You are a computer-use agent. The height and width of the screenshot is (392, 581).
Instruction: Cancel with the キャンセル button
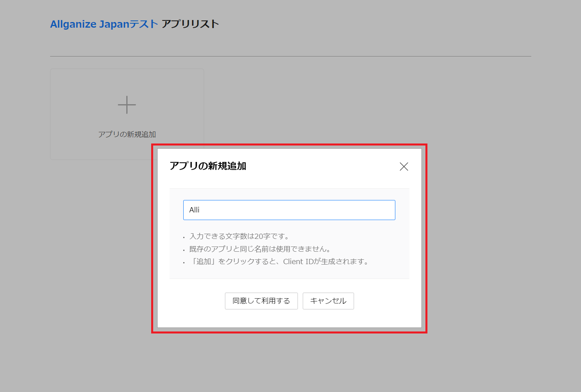tap(328, 301)
